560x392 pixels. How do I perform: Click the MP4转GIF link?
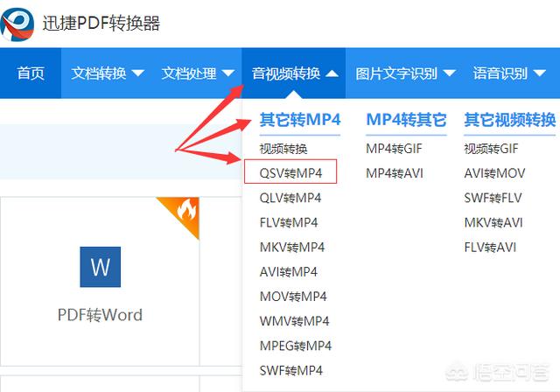point(394,149)
